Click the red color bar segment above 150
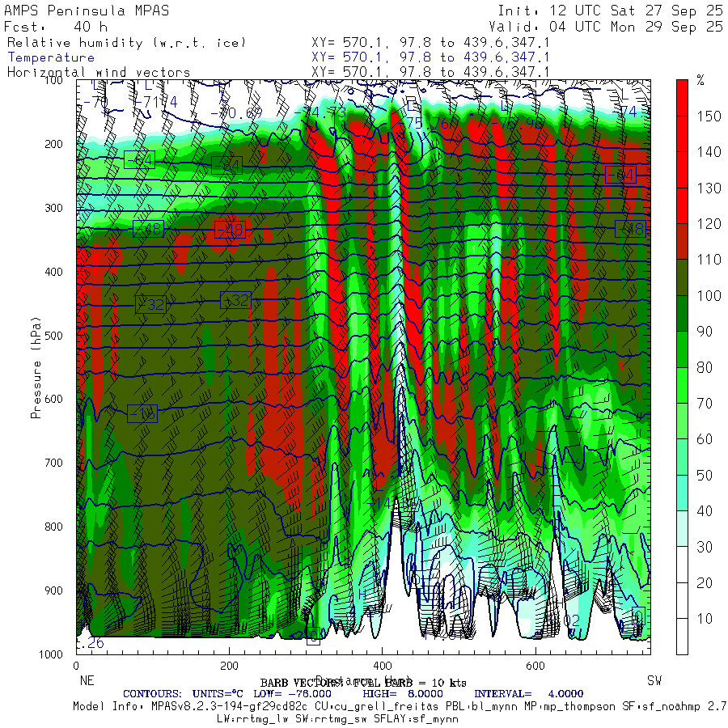Image resolution: width=728 pixels, height=728 pixels. (x=682, y=98)
